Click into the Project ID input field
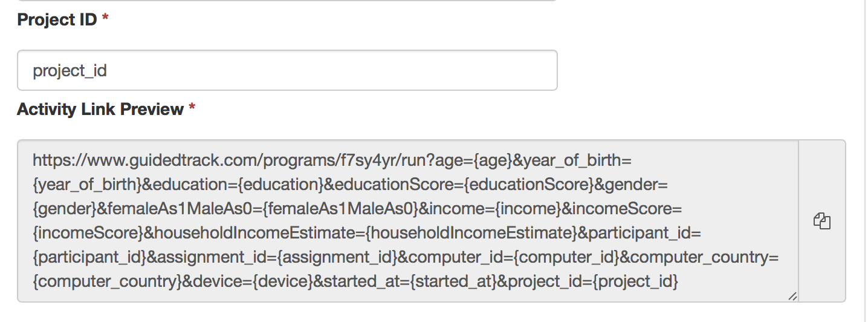Image resolution: width=868 pixels, height=322 pixels. (287, 70)
